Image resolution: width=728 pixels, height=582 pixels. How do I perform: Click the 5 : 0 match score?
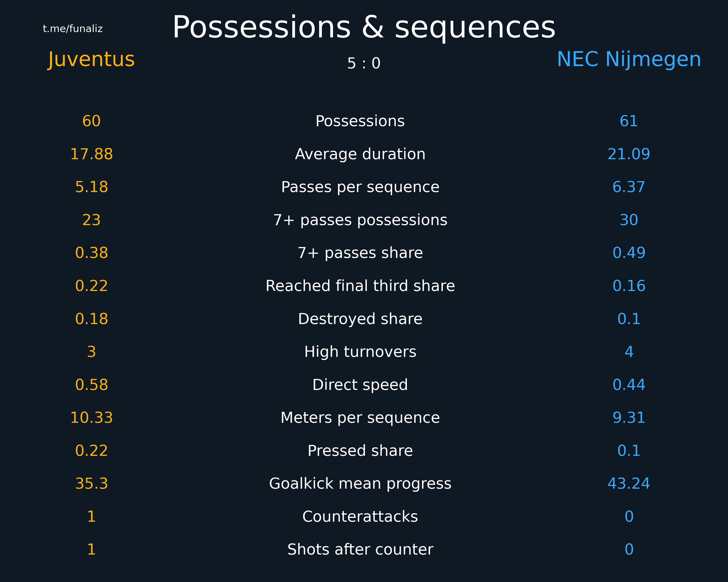pos(364,63)
